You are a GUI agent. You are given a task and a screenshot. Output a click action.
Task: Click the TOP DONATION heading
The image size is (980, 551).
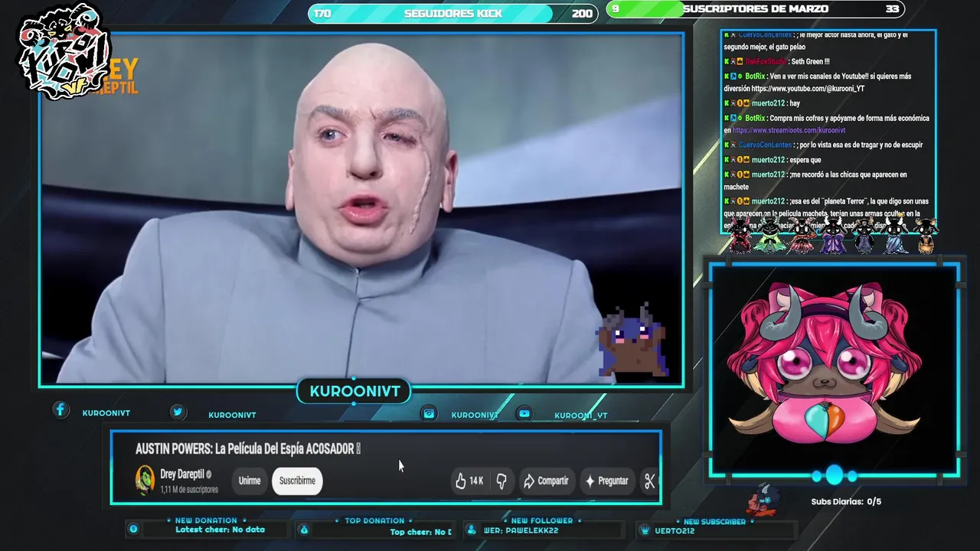(374, 520)
